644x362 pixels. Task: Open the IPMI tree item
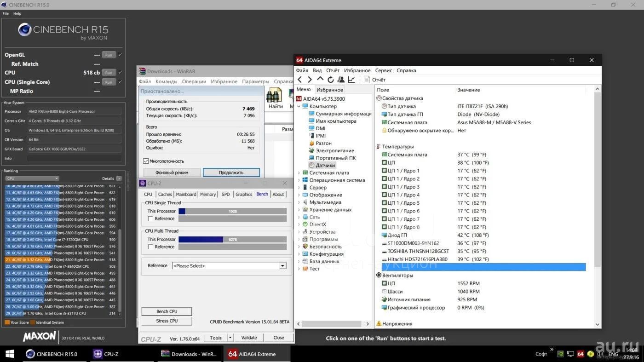click(317, 136)
